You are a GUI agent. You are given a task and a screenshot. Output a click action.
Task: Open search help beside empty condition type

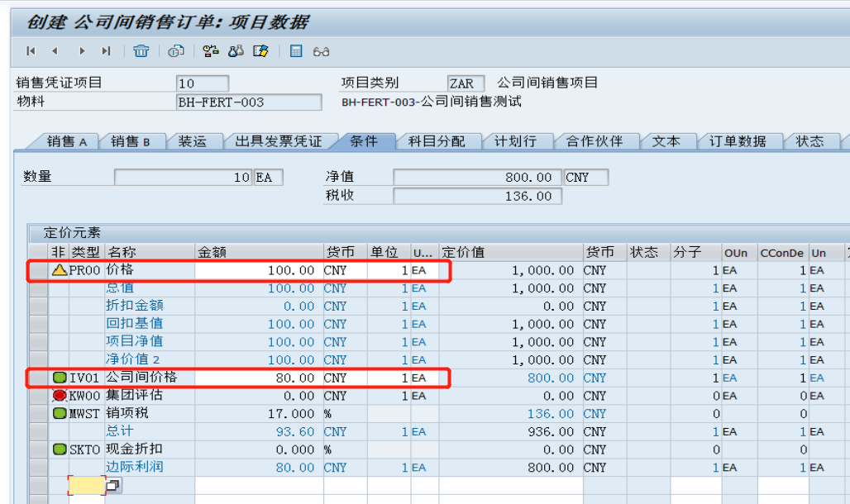point(112,486)
